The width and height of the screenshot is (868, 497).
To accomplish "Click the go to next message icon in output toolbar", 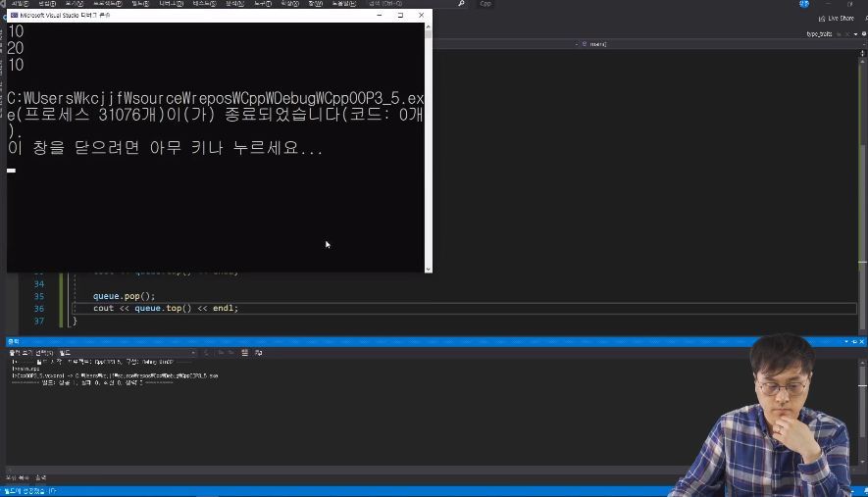I will pos(230,353).
